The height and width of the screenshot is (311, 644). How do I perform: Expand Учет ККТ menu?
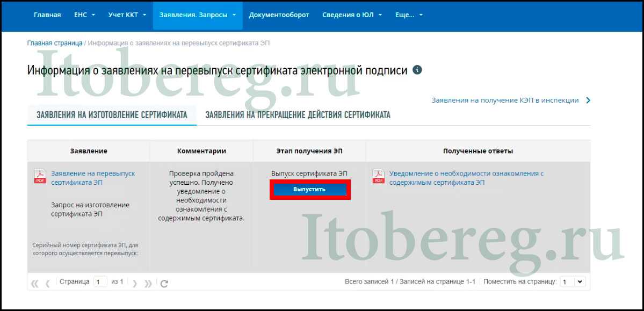coord(127,15)
